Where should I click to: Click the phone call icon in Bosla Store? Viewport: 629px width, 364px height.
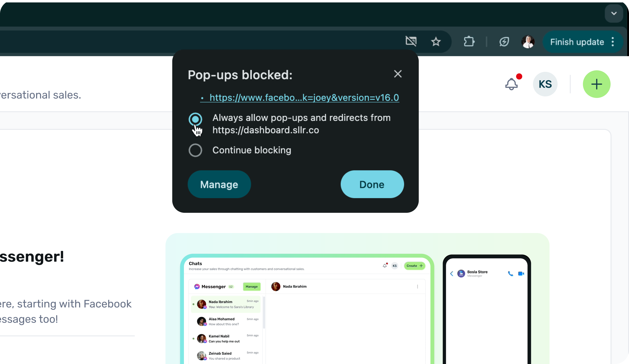pos(510,273)
